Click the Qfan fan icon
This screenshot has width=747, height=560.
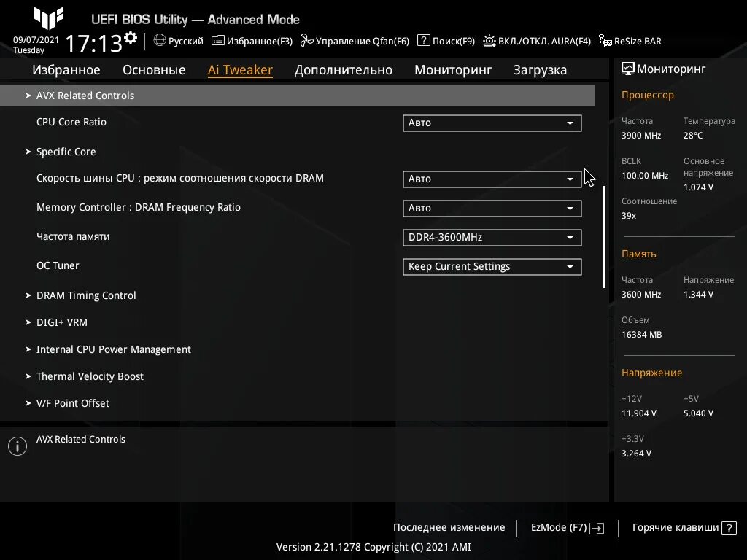coord(307,41)
